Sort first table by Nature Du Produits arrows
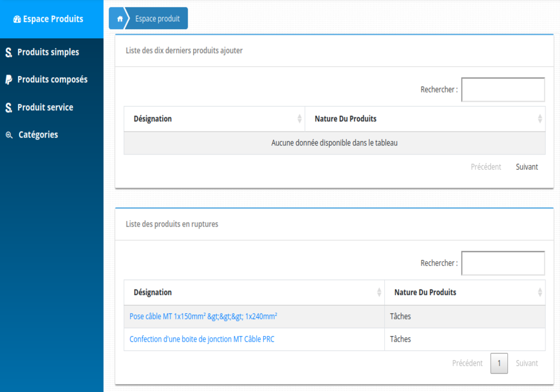This screenshot has height=392, width=560. click(x=540, y=119)
